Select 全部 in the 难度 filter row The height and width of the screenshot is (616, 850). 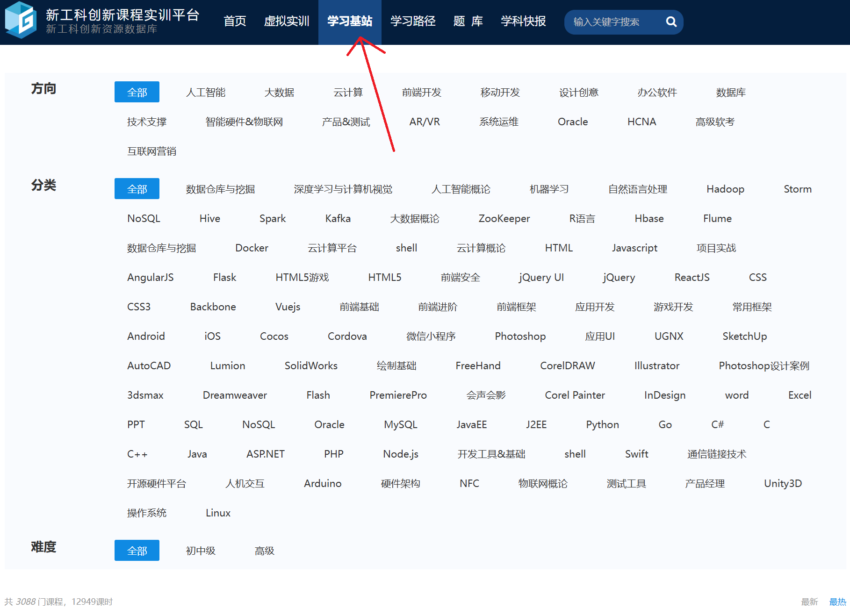coord(137,551)
